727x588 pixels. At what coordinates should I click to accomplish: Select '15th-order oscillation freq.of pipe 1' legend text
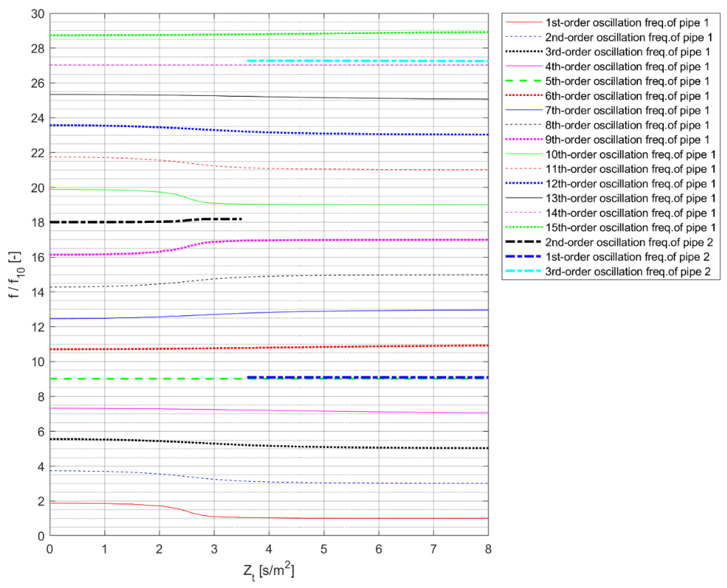coord(630,228)
